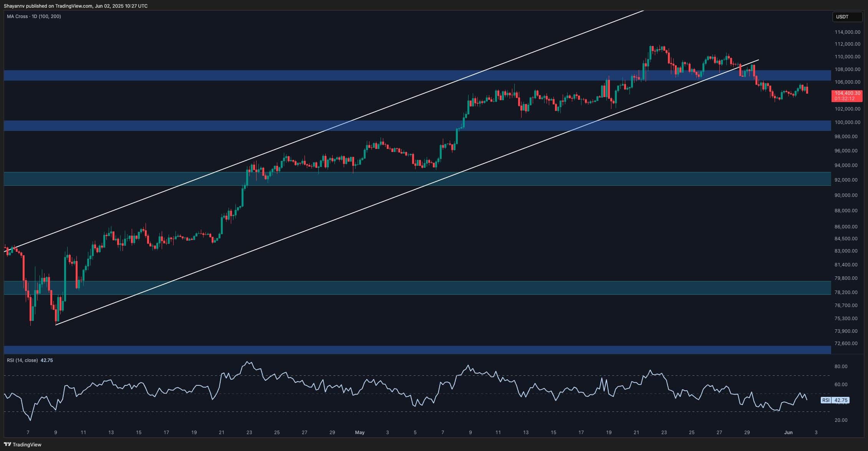Select the RSI (14, close) indicator legend

click(22, 360)
